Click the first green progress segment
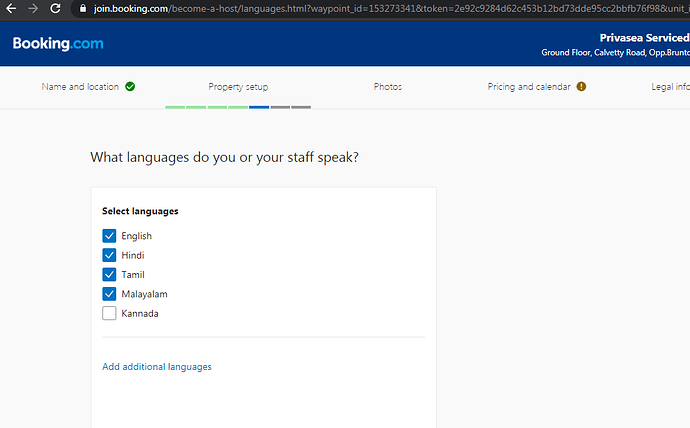 175,107
